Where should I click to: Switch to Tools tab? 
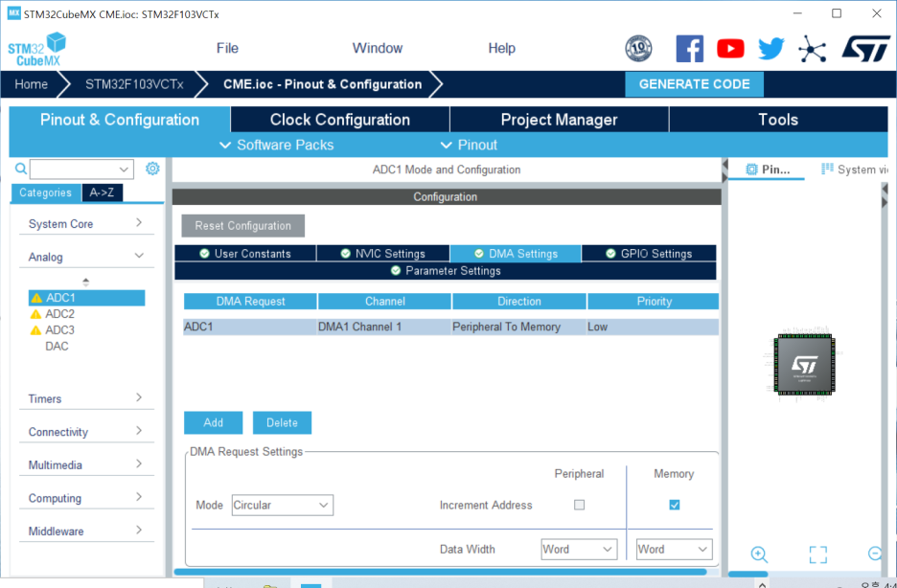point(778,120)
